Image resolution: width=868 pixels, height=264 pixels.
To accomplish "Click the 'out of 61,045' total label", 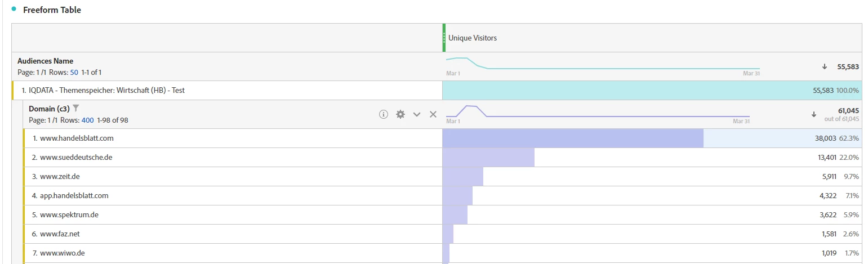I will click(x=842, y=119).
